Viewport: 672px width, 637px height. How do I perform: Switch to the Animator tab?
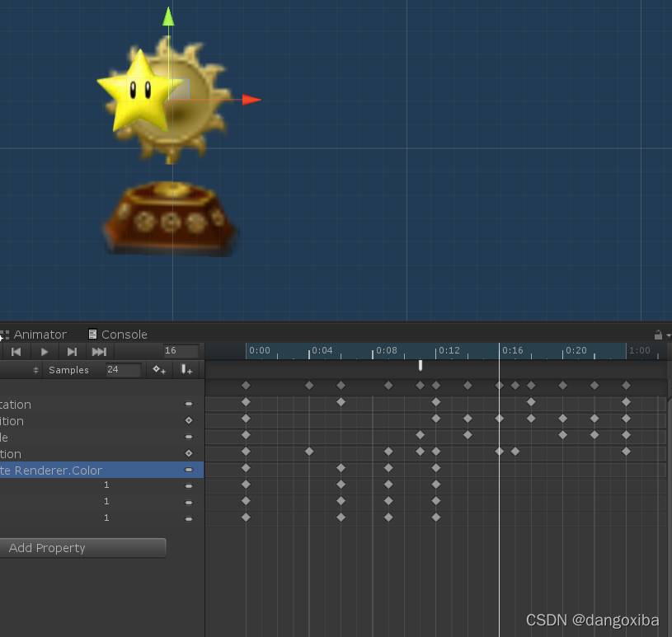(x=35, y=335)
